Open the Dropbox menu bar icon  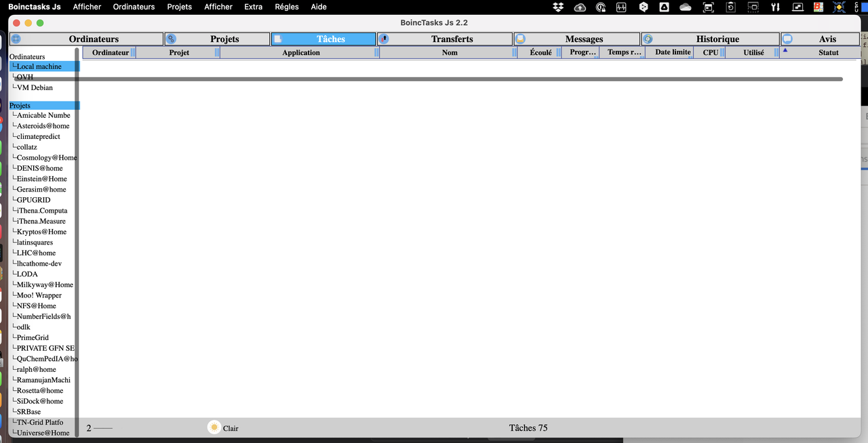[x=558, y=7]
